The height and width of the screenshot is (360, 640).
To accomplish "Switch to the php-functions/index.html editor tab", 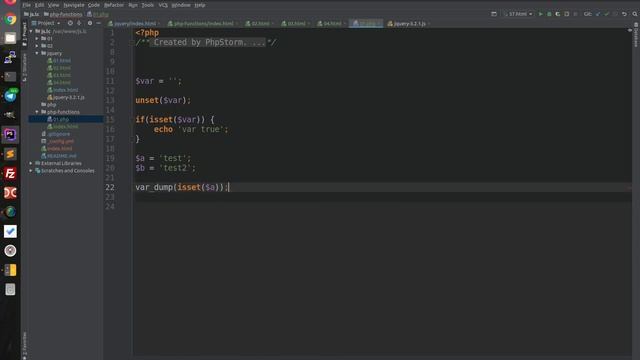I will point(203,24).
